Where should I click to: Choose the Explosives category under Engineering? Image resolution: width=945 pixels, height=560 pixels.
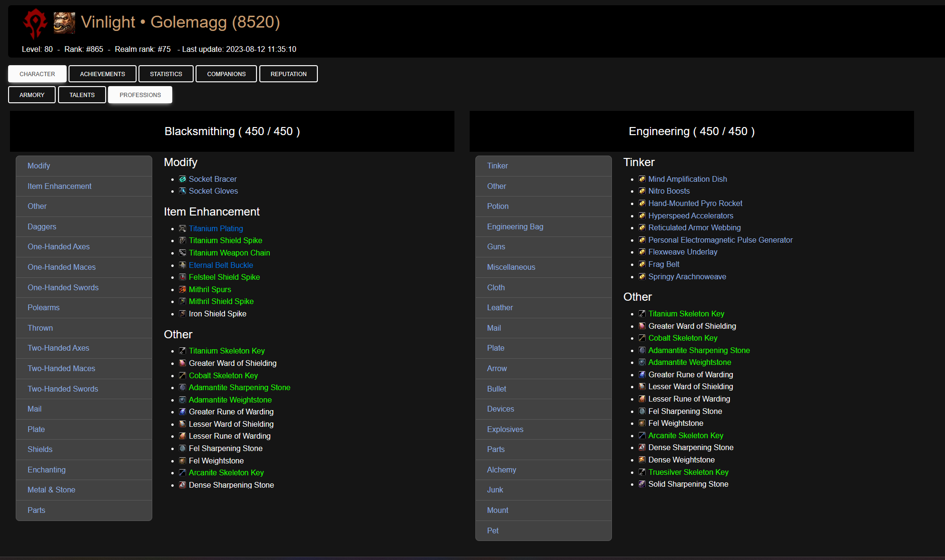pos(505,429)
